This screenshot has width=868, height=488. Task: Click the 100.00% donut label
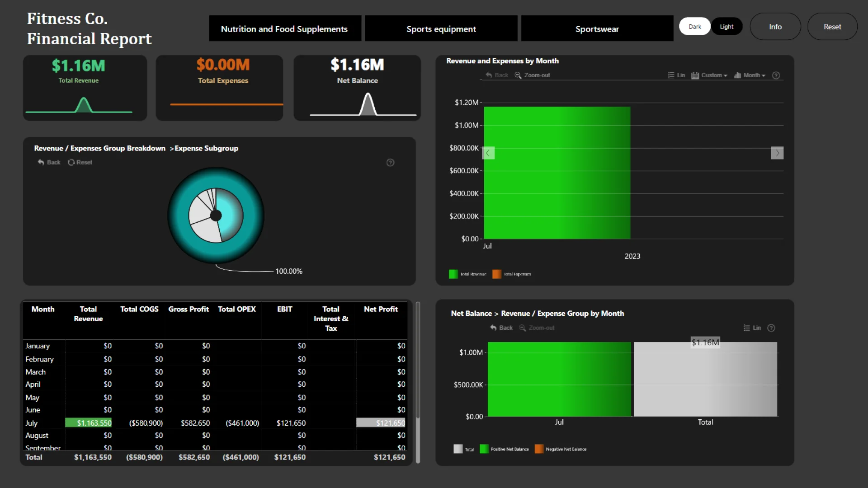click(x=289, y=271)
